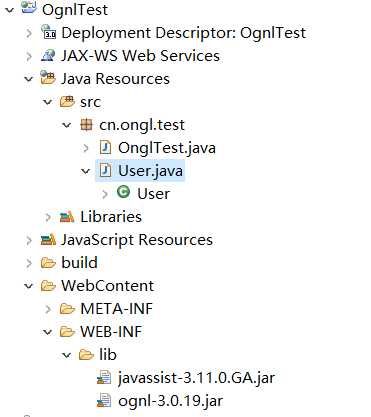Expand the build folder
This screenshot has height=417, width=371.
click(29, 263)
